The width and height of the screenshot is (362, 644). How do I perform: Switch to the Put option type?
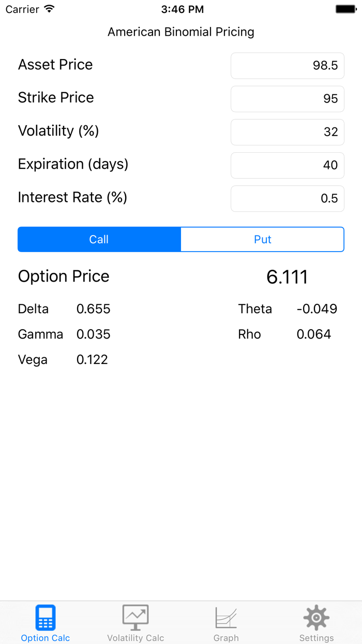pos(262,239)
